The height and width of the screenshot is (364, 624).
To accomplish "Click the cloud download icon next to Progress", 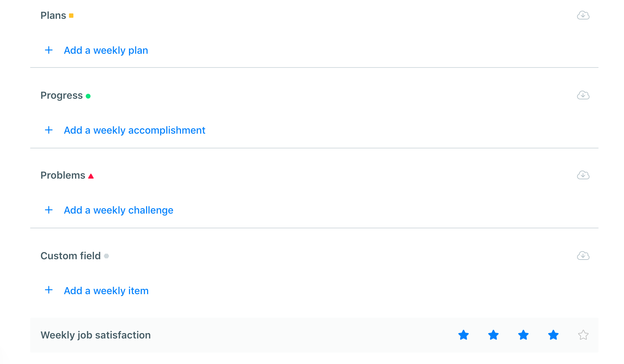I will (x=583, y=95).
